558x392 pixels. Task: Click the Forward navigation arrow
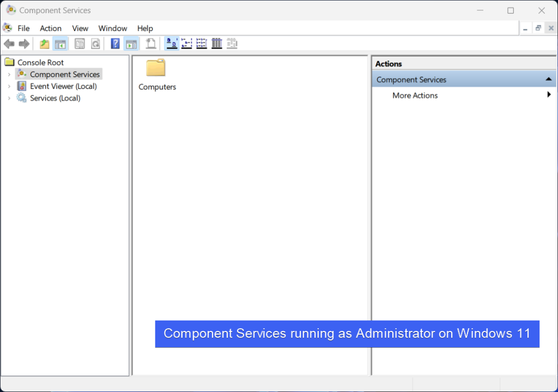tap(25, 43)
